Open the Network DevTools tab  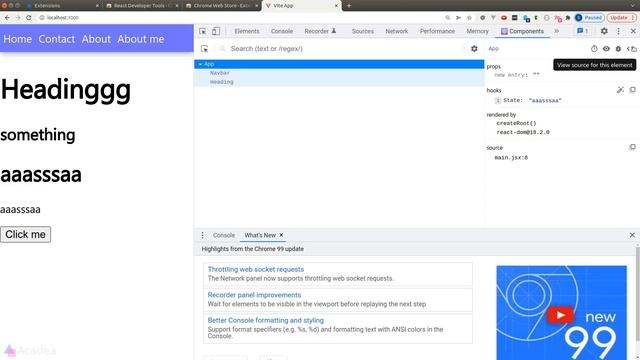click(396, 31)
